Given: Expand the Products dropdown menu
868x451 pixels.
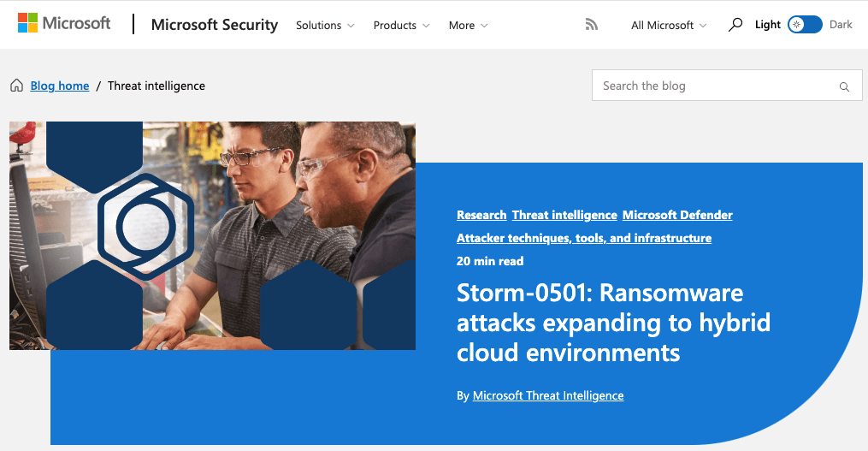Looking at the screenshot, I should point(401,26).
